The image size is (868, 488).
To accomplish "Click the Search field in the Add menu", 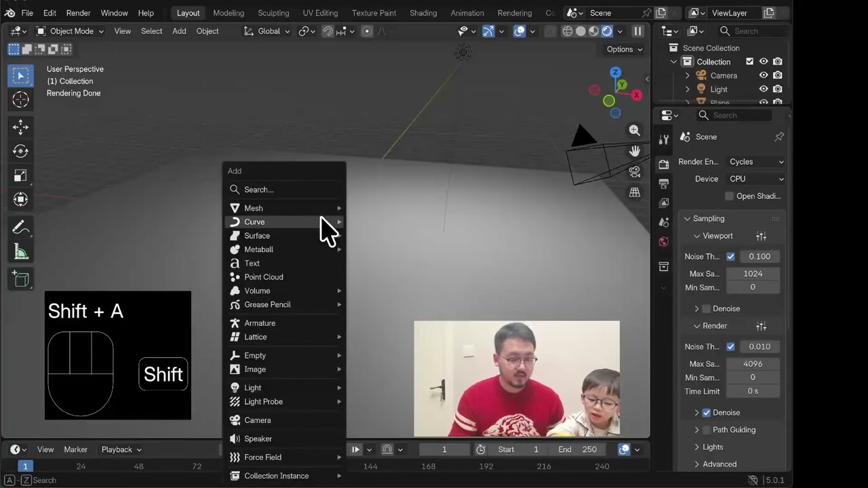I will [285, 190].
